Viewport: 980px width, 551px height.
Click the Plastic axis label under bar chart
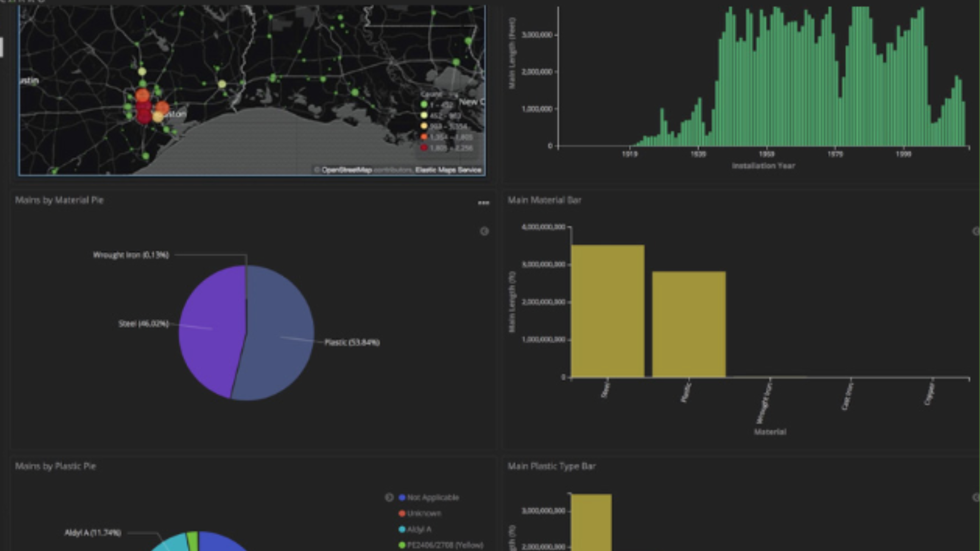[x=687, y=392]
